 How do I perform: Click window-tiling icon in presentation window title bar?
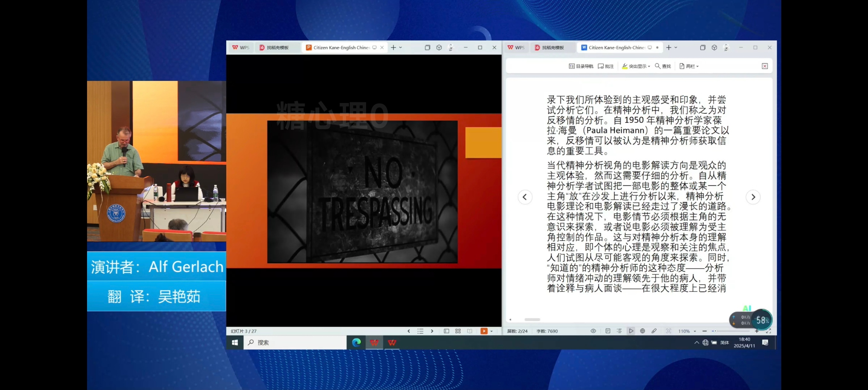427,47
